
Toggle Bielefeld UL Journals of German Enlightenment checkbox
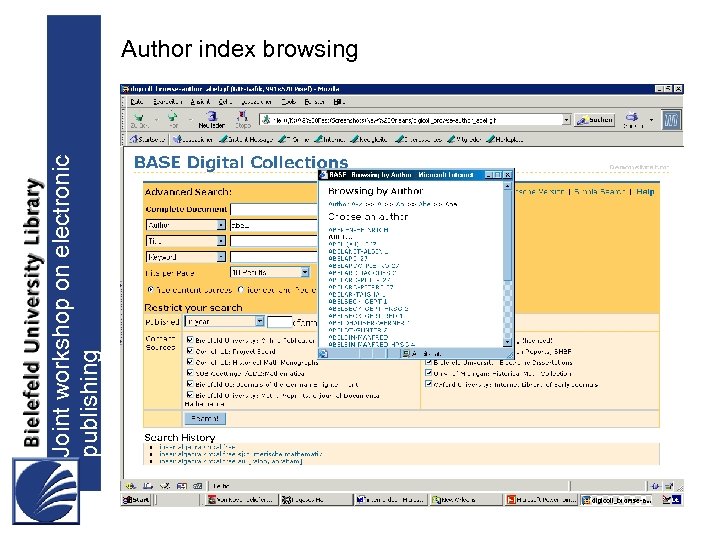pos(190,384)
